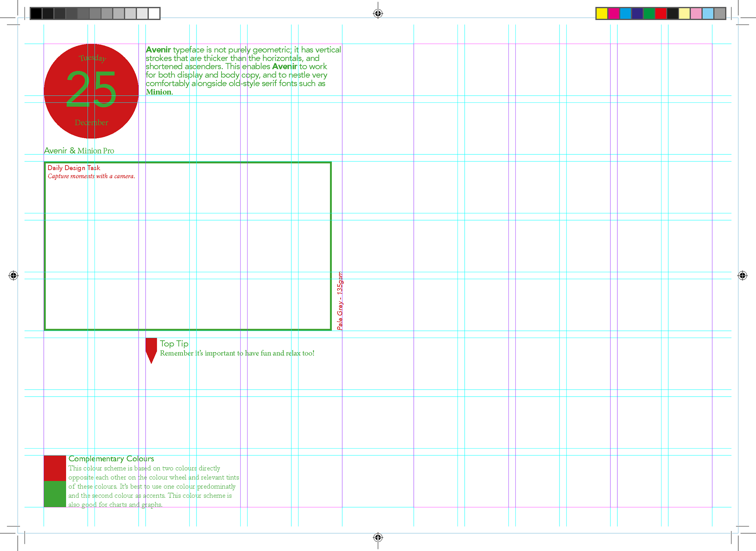
Task: Click the line also good for charts and graphs.
Action: pos(115,505)
